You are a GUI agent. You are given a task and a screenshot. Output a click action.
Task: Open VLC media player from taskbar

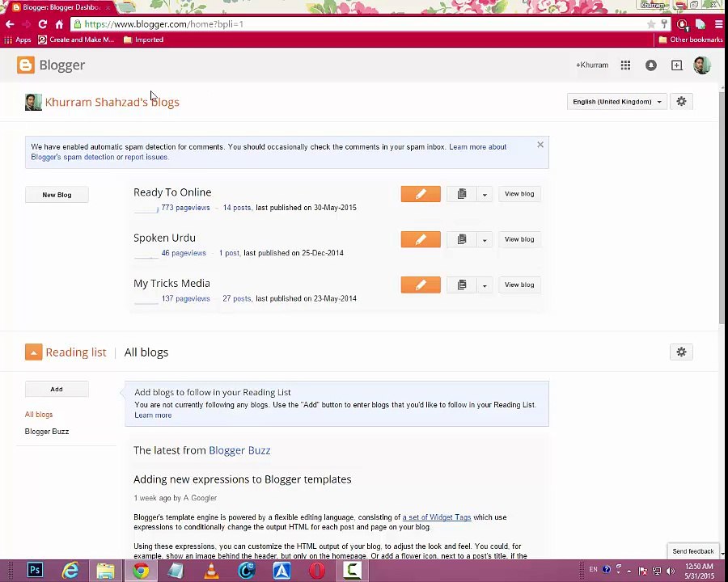click(211, 570)
